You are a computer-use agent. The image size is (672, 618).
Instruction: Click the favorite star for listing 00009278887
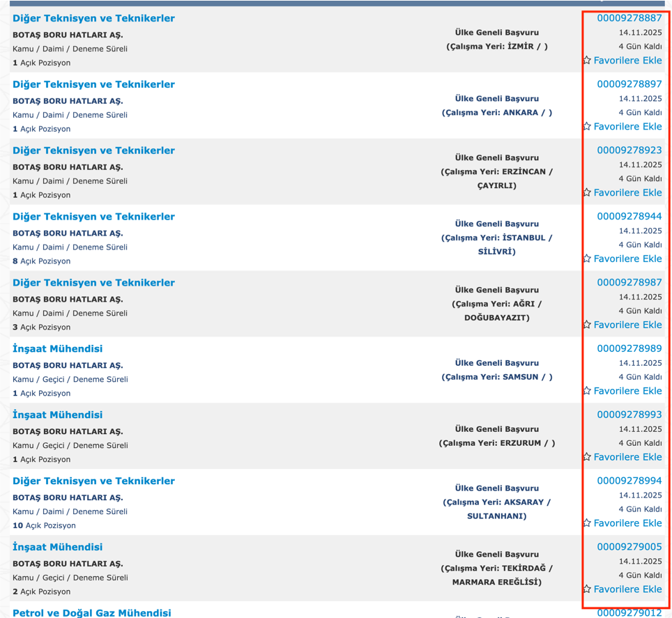pos(587,61)
